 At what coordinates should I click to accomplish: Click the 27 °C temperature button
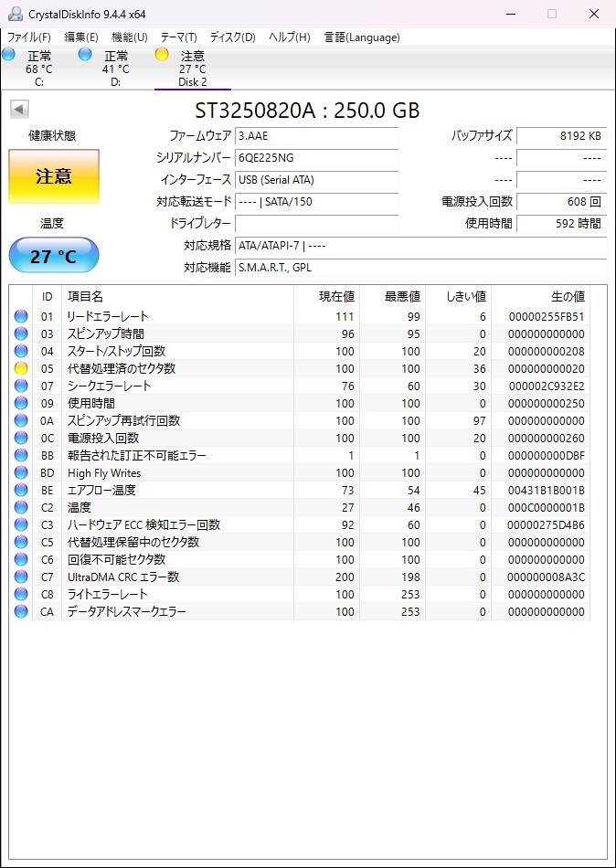point(54,255)
